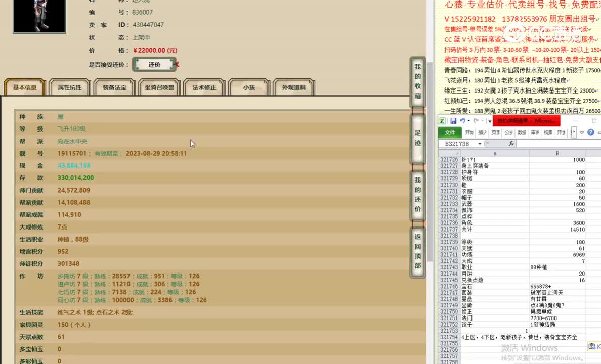
Task: Click the Insert Function fx icon
Action: point(511,143)
